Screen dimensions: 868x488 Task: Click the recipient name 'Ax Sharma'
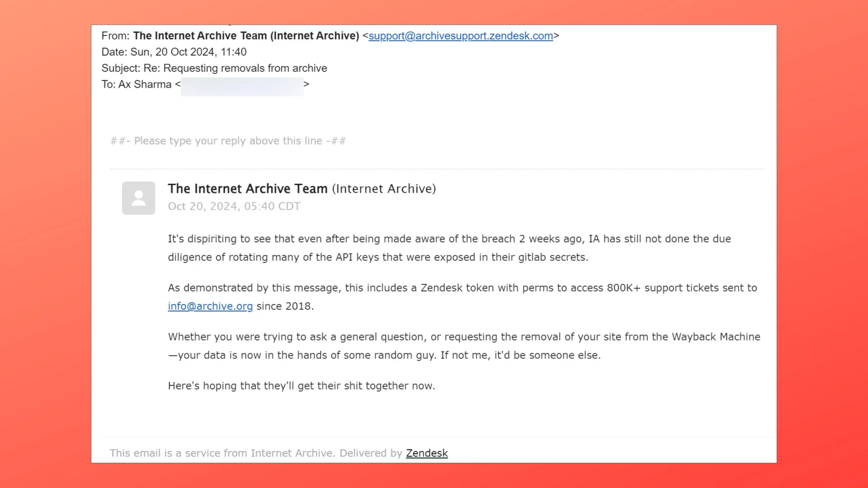145,84
